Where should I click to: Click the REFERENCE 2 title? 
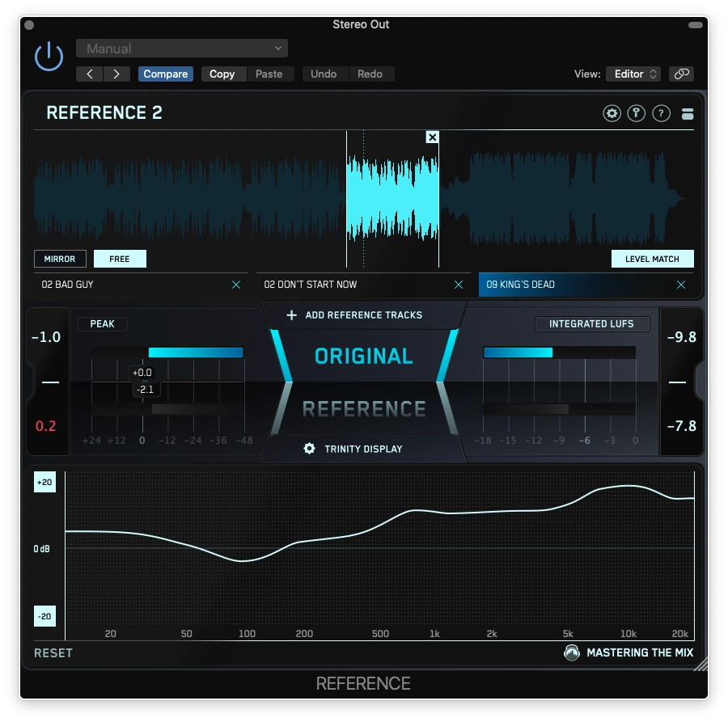pos(104,112)
